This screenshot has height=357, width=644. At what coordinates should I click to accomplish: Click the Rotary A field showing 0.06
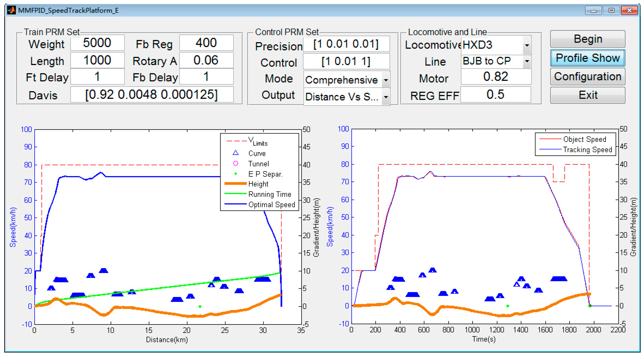206,60
